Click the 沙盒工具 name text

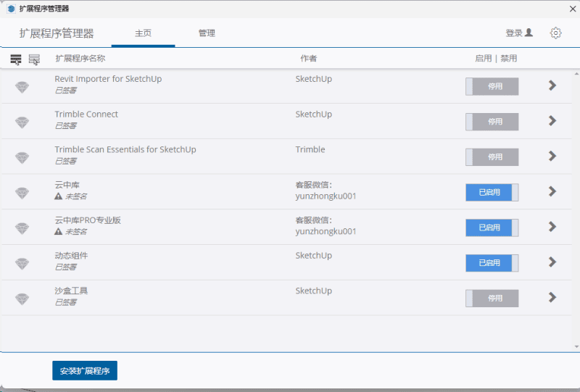[x=71, y=291]
